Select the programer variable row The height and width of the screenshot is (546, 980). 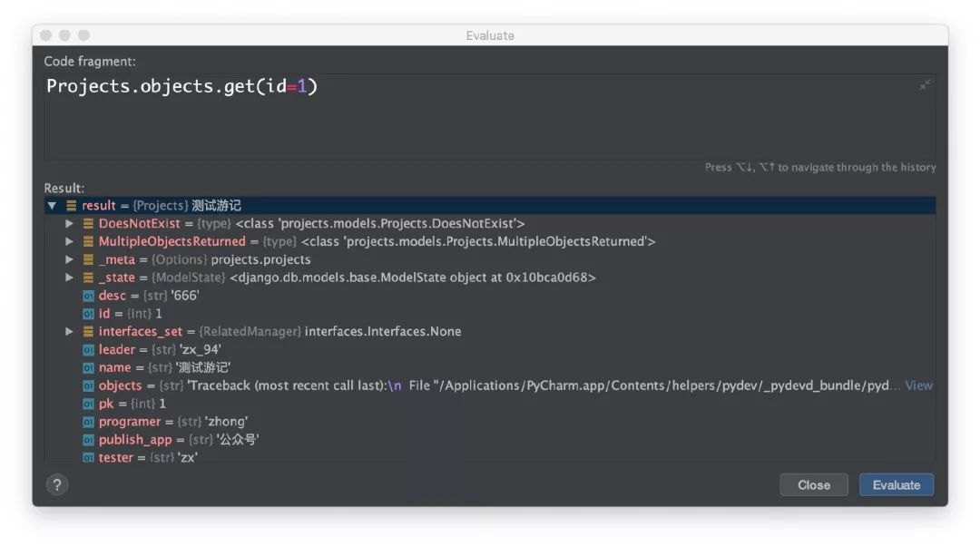[172, 422]
